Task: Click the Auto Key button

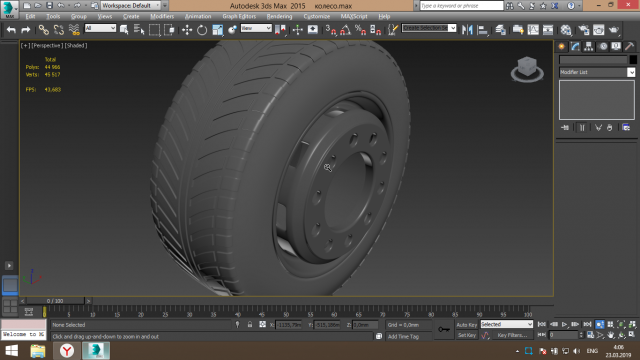Action: pyautogui.click(x=467, y=325)
